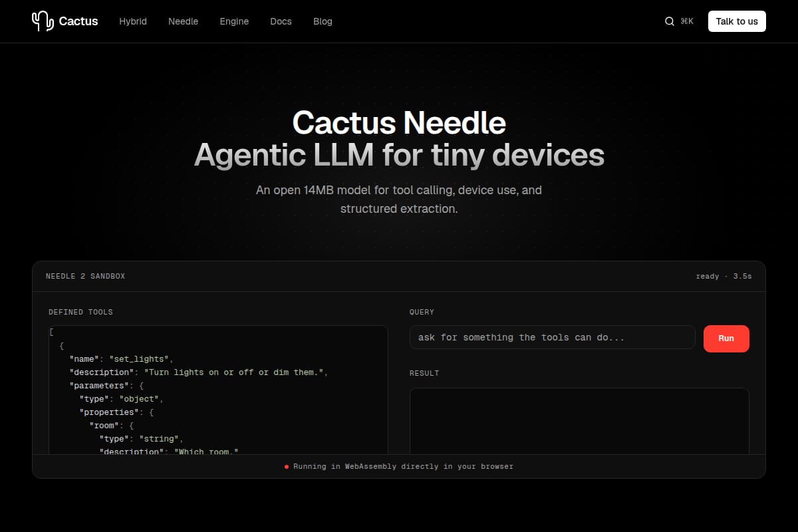The height and width of the screenshot is (532, 798).
Task: Visit the Blog nav link
Action: (x=323, y=21)
